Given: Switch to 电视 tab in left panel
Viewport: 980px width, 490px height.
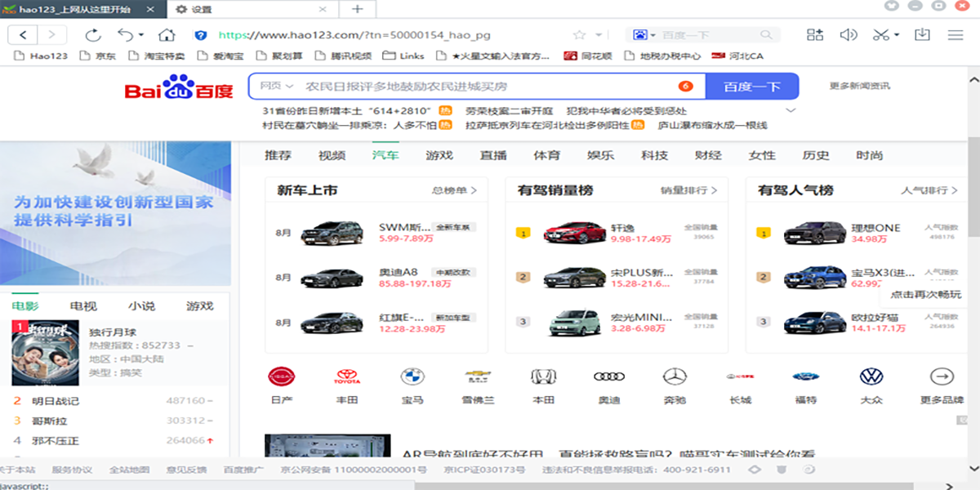Looking at the screenshot, I should point(83,306).
